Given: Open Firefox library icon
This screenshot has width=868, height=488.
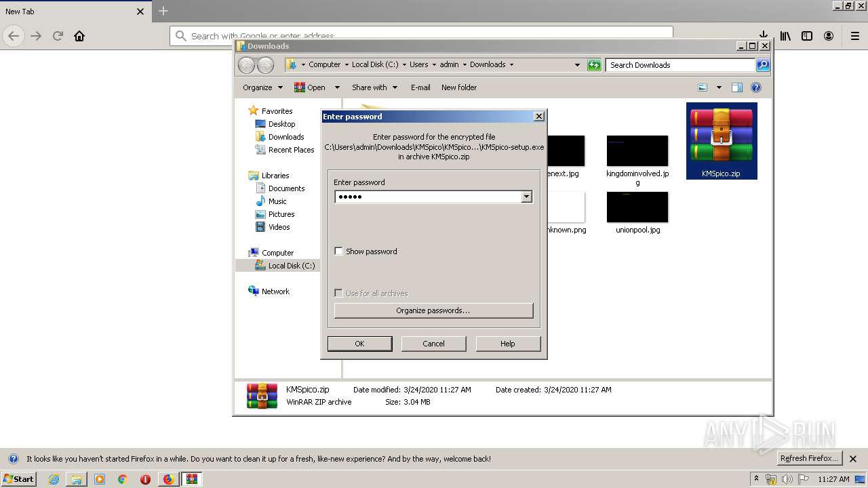Looking at the screenshot, I should pyautogui.click(x=785, y=36).
